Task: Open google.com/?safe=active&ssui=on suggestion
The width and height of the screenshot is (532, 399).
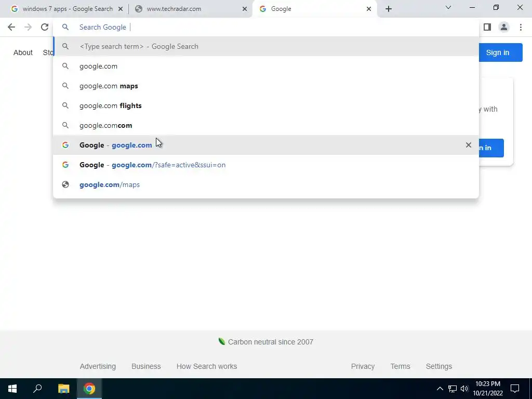Action: pyautogui.click(x=266, y=165)
